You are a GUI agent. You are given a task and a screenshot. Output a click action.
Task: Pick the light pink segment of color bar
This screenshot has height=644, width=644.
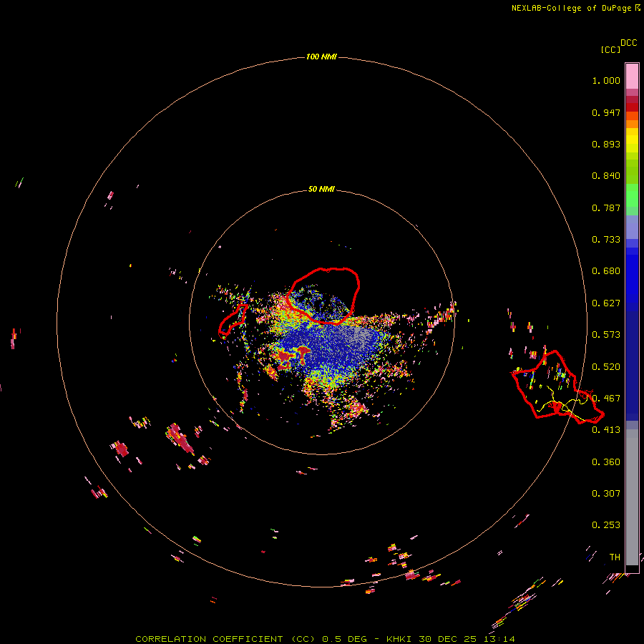coord(632,76)
